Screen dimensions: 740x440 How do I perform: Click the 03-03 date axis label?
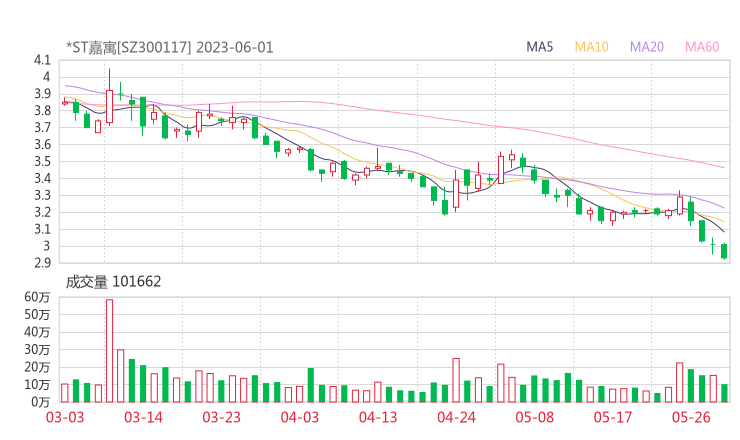point(65,417)
